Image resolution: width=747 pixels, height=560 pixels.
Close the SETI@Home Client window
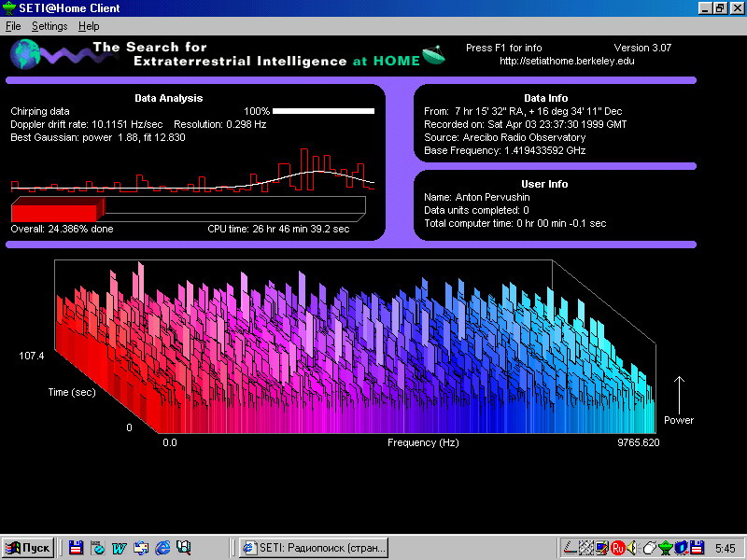click(737, 8)
